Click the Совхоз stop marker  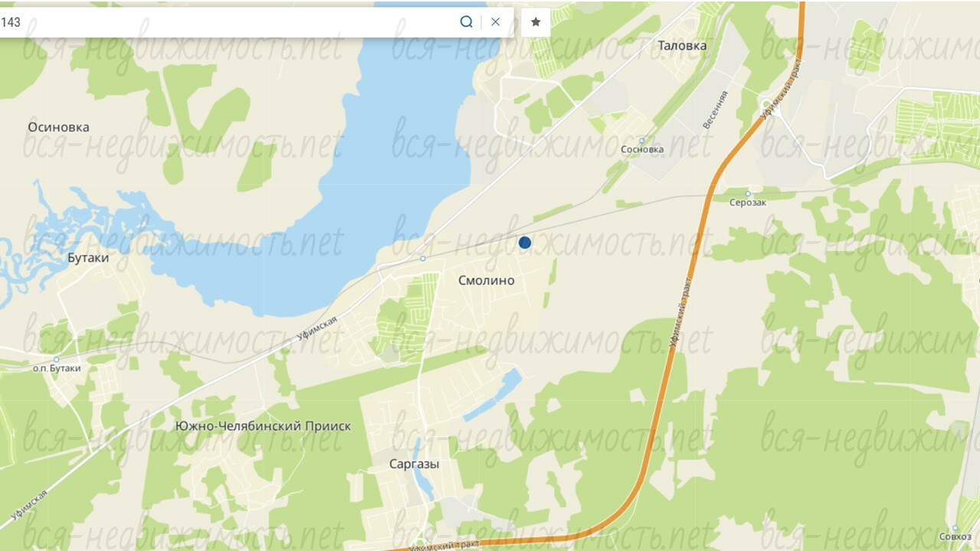point(954,527)
